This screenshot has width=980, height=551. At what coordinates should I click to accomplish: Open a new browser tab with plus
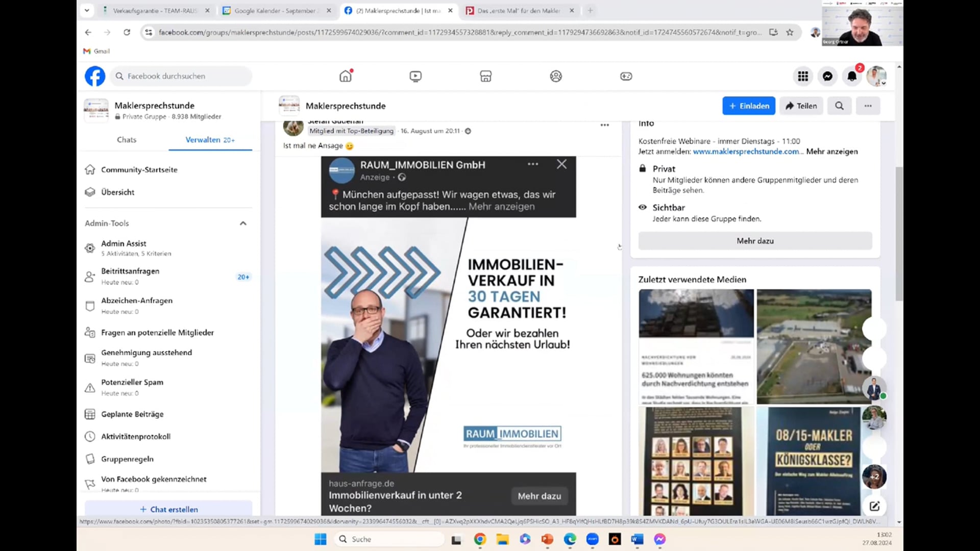590,10
